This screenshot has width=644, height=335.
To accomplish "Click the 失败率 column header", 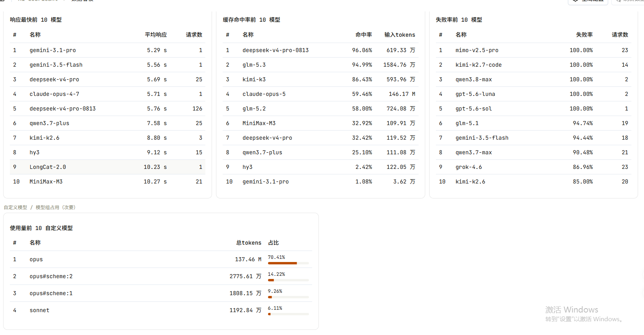I will (584, 35).
